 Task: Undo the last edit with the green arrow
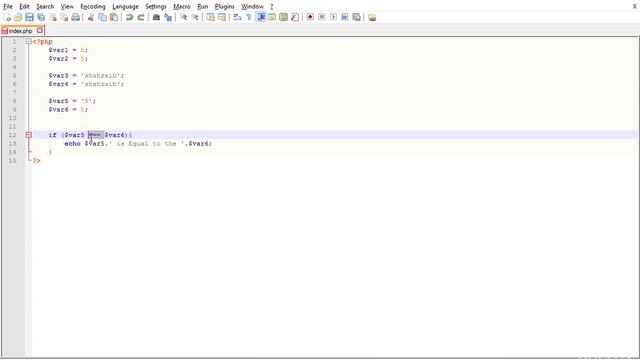[x=129, y=17]
